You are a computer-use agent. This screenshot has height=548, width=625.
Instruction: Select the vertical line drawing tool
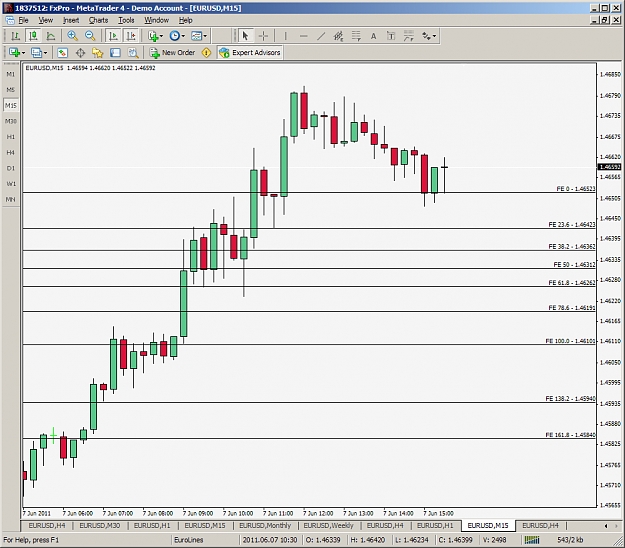pyautogui.click(x=285, y=36)
